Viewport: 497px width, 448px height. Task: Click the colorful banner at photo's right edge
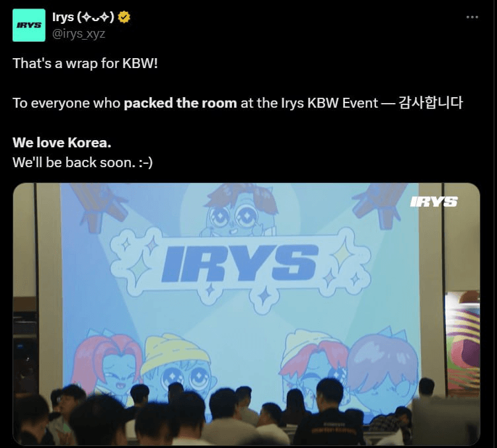coord(463,344)
